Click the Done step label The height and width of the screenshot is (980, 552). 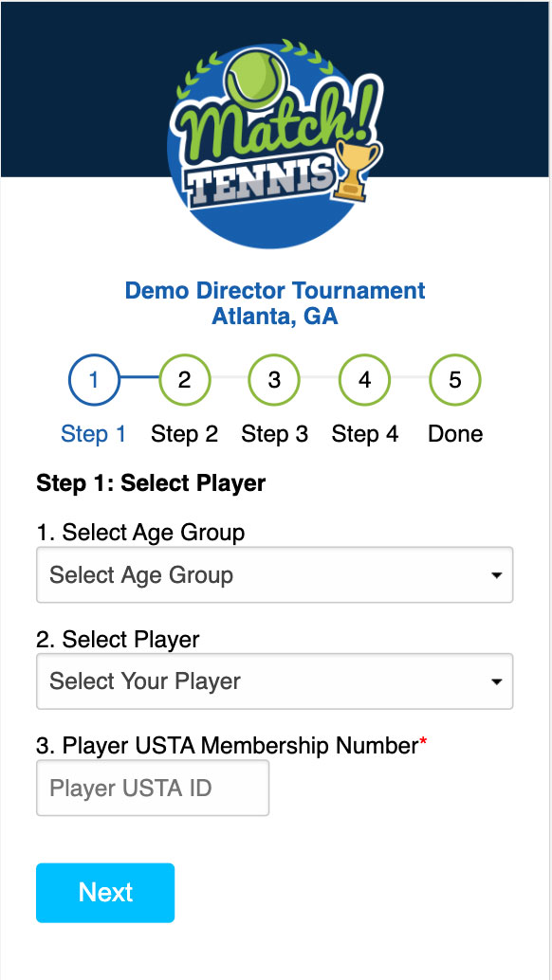pos(455,434)
